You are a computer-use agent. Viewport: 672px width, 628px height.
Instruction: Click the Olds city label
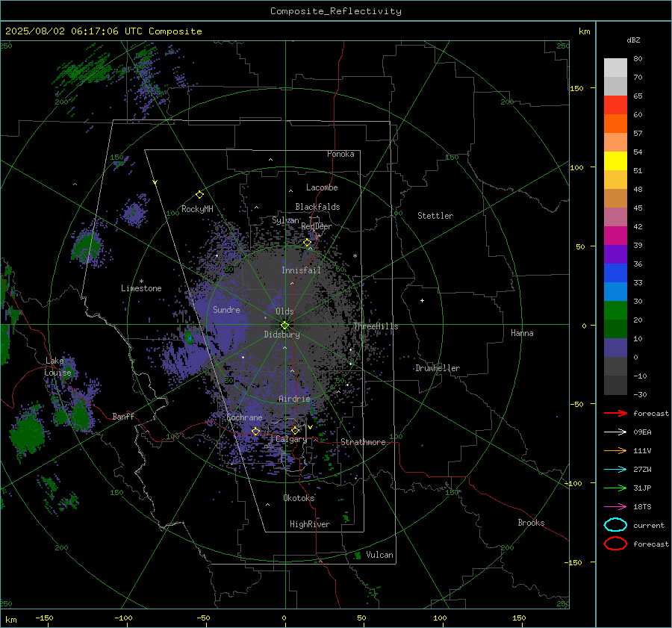coord(284,311)
